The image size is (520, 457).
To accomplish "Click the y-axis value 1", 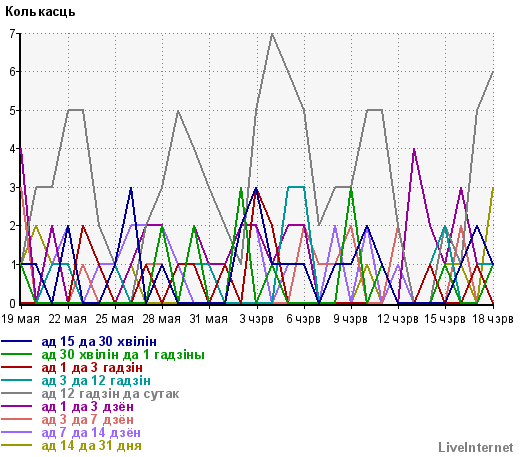I will [13, 265].
